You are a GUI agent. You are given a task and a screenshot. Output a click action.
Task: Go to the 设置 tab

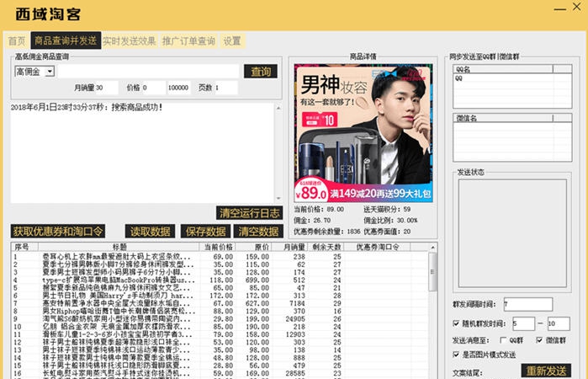pyautogui.click(x=232, y=40)
